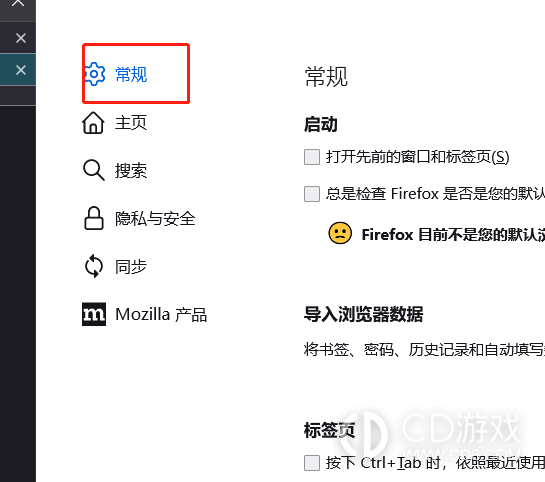545x482 pixels.
Task: Click the sad face default browser icon
Action: [340, 233]
